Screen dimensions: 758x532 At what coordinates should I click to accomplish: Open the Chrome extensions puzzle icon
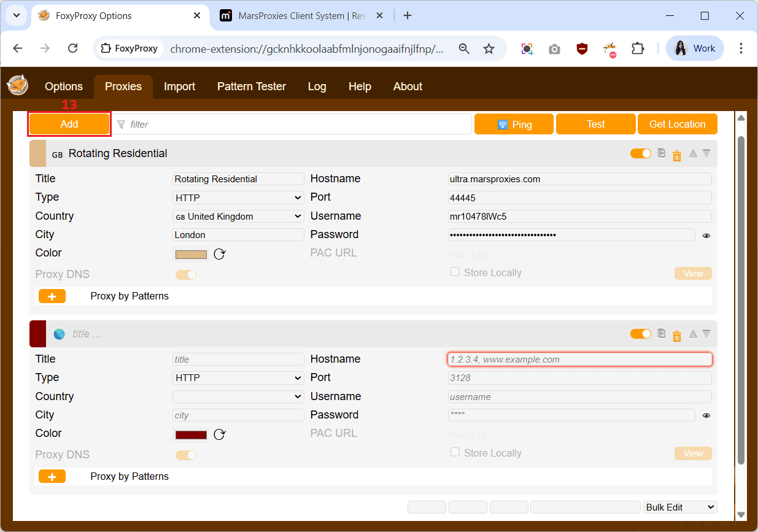pos(638,48)
